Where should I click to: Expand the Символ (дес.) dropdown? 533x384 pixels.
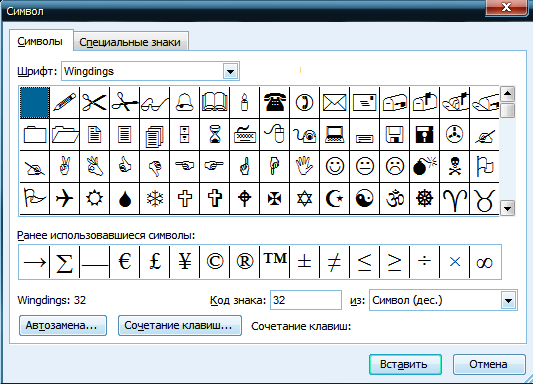509,300
